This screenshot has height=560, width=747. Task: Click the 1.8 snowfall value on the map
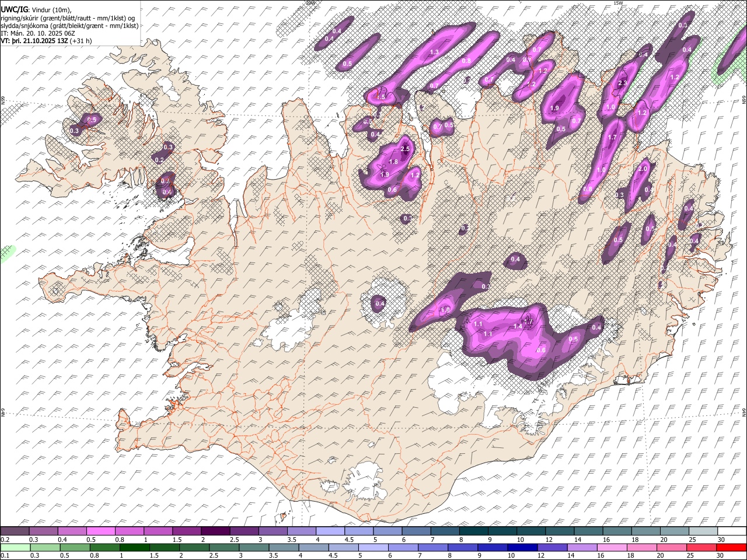(x=393, y=162)
